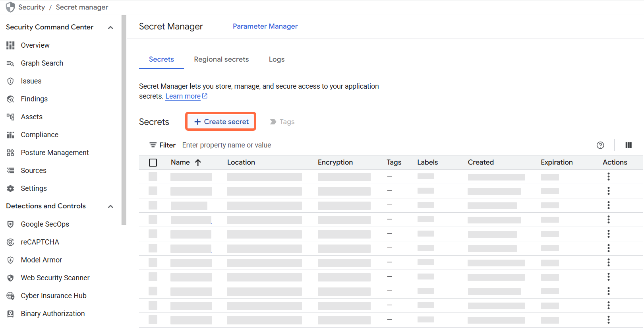Click the sidebar vertical scrollbar

pyautogui.click(x=124, y=119)
